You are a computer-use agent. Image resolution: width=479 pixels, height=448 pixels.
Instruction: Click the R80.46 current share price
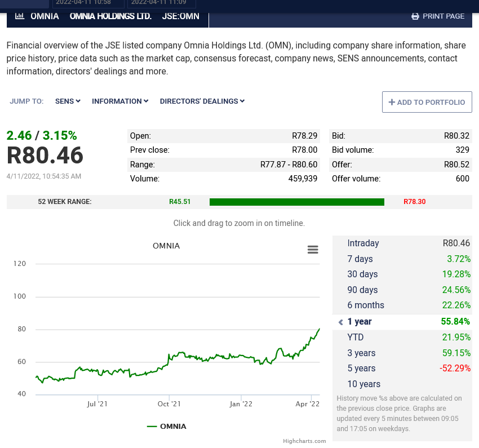tap(45, 156)
